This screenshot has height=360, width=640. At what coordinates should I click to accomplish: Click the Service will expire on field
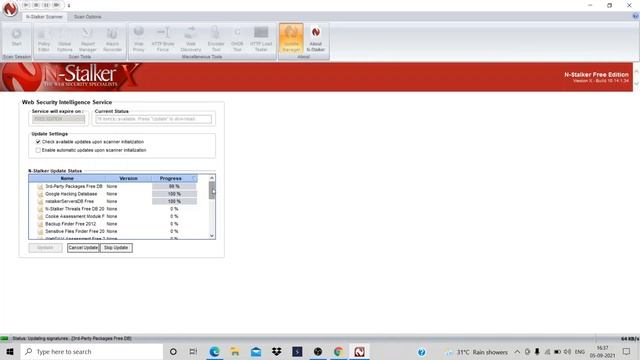(58, 119)
